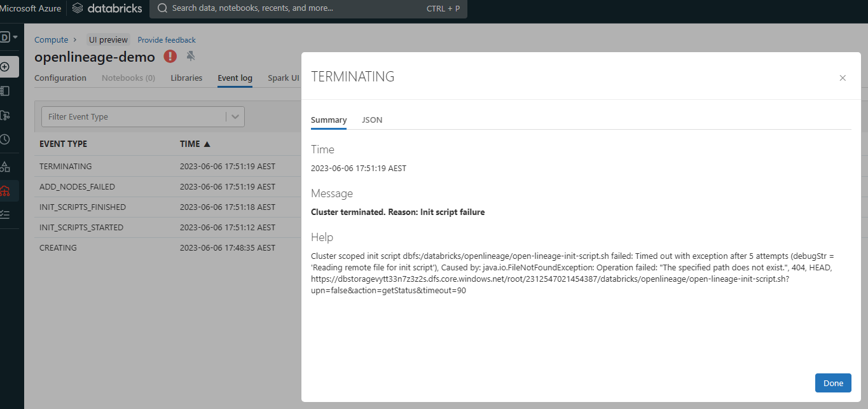868x409 pixels.
Task: Sort events by clicking the TIME column arrow
Action: pyautogui.click(x=205, y=144)
